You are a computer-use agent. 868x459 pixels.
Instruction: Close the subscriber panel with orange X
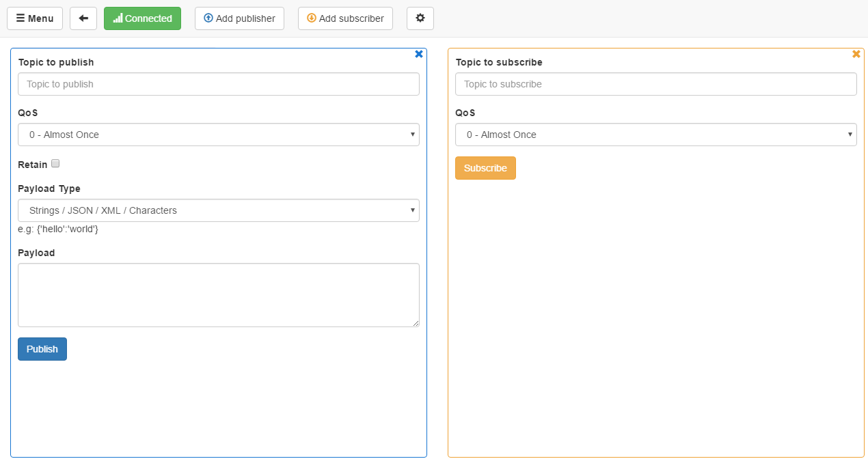[856, 54]
